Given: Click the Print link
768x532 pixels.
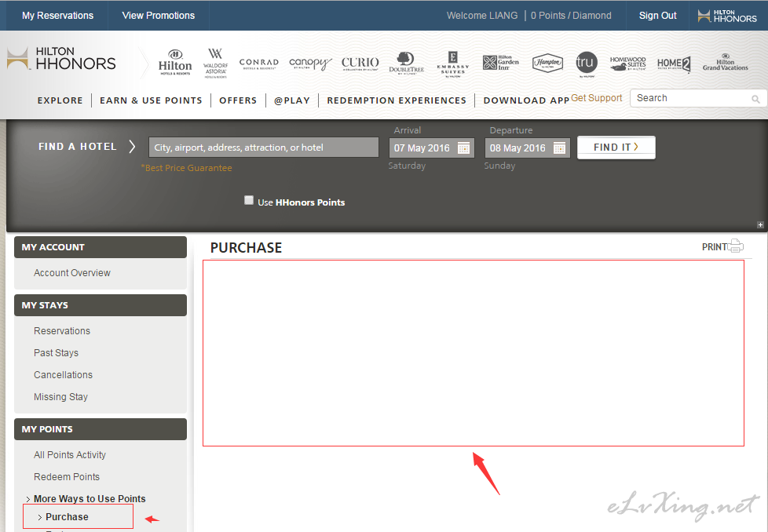Looking at the screenshot, I should point(715,247).
